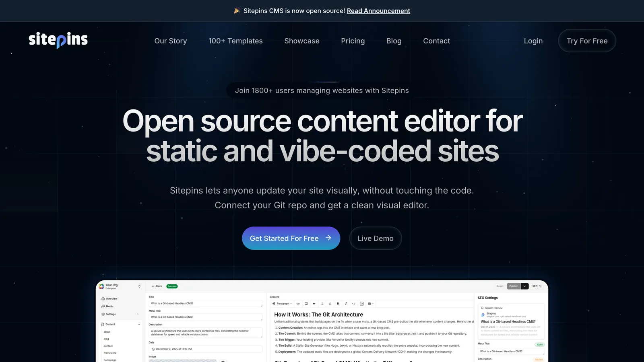This screenshot has height=362, width=644.
Task: Click the 'How It Works' heading
Action: (318, 315)
